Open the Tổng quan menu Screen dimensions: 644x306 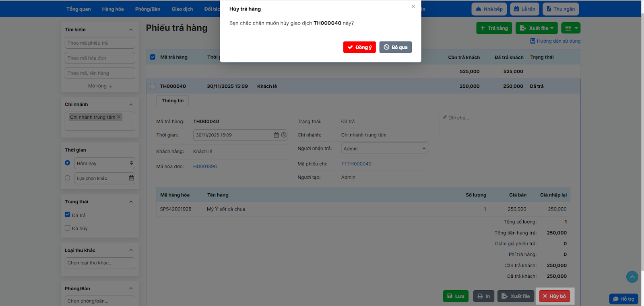coord(78,9)
